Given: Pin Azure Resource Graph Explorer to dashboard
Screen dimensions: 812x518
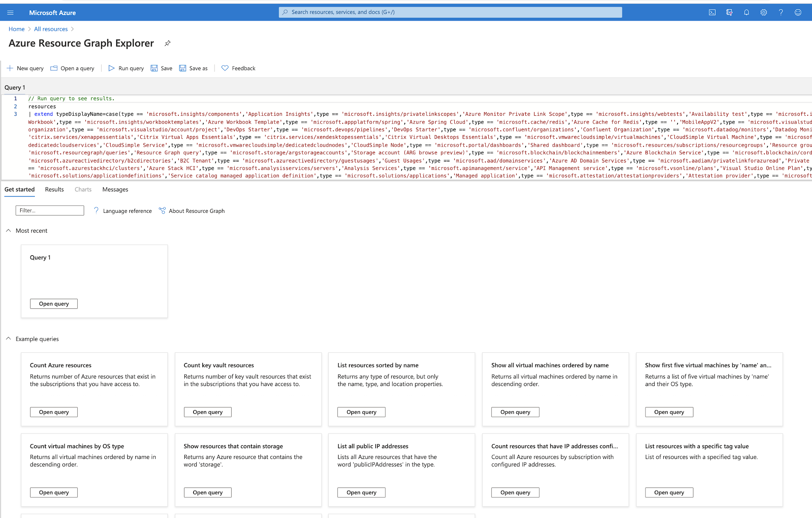Looking at the screenshot, I should tap(168, 43).
